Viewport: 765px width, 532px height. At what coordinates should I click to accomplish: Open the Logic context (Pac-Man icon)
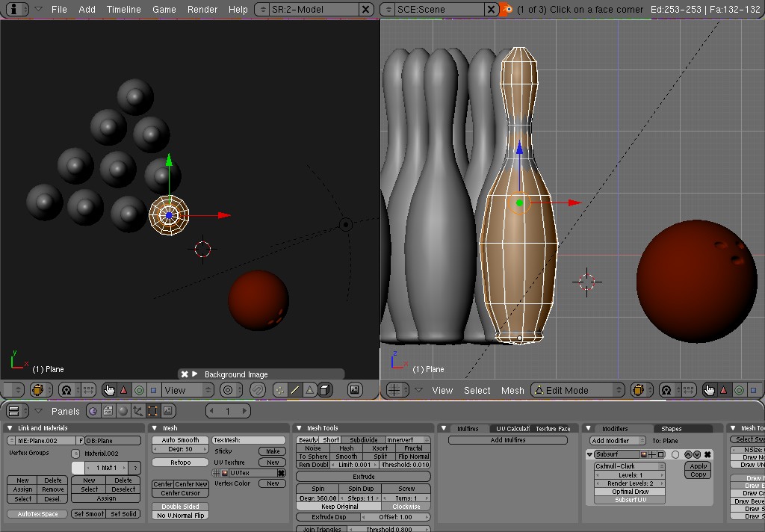93,411
